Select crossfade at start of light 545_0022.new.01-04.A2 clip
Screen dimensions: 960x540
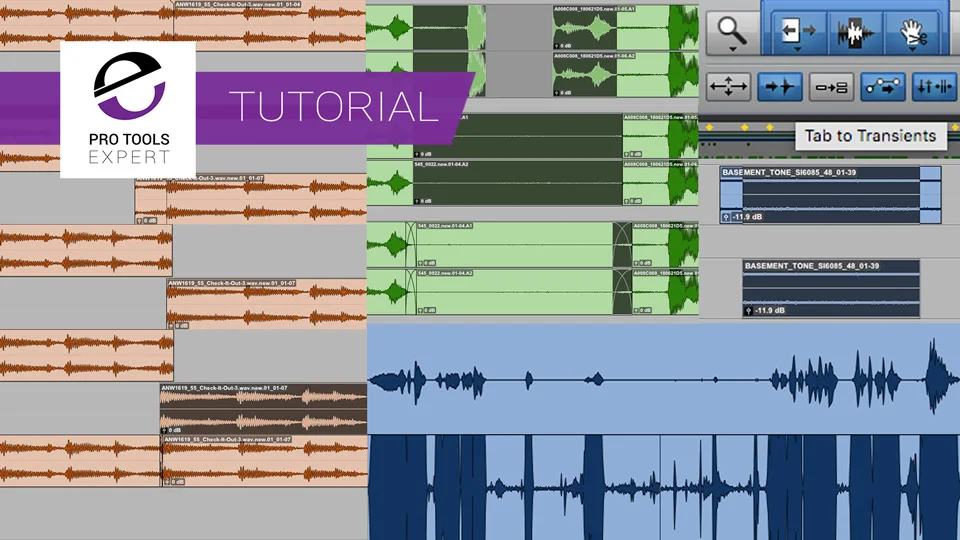click(x=410, y=292)
